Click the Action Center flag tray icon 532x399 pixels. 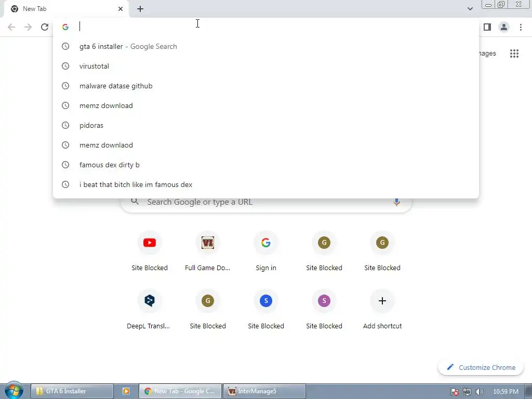(x=454, y=392)
